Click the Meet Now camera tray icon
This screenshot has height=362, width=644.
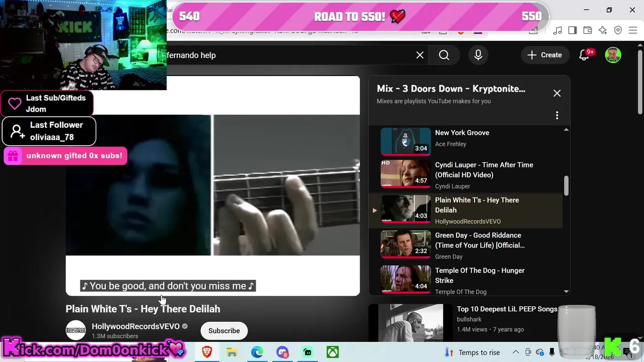(x=528, y=352)
